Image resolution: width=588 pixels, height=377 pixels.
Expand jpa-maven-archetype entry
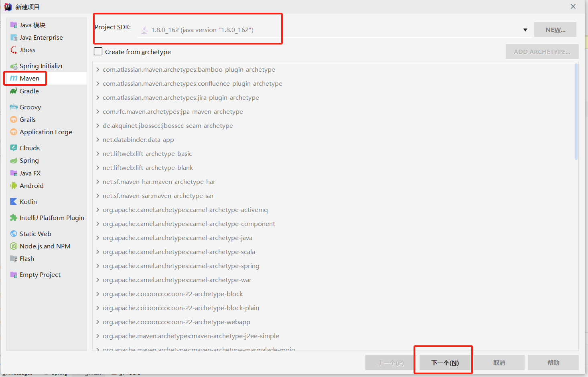(x=97, y=112)
